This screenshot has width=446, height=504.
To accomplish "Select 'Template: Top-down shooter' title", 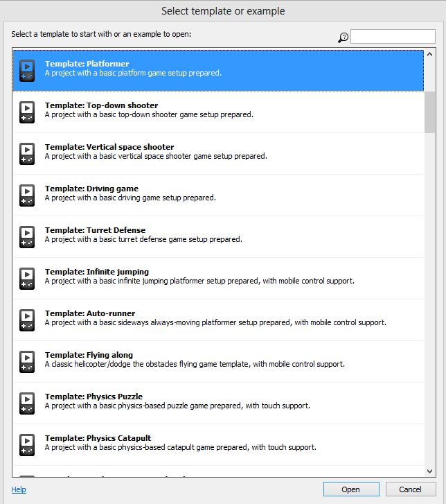I will [102, 105].
